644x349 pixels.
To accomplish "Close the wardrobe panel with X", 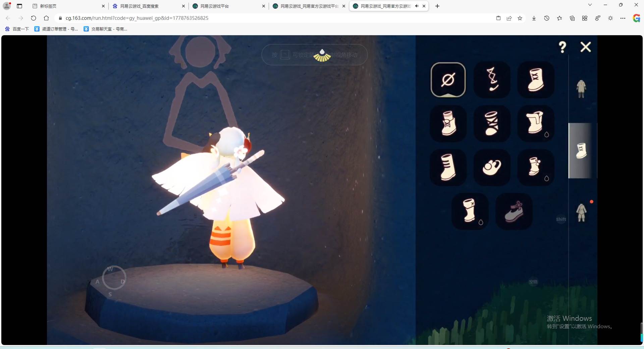I will click(x=586, y=47).
